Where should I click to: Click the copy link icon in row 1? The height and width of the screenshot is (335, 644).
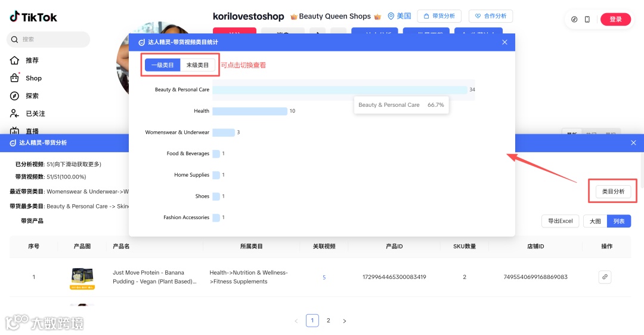605,277
